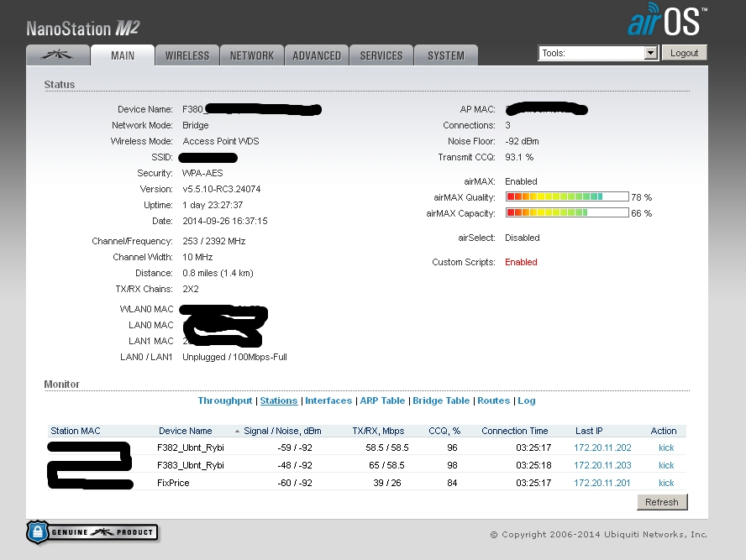Viewport: 746px width, 560px height.
Task: Click the airOS logo
Action: pyautogui.click(x=667, y=19)
